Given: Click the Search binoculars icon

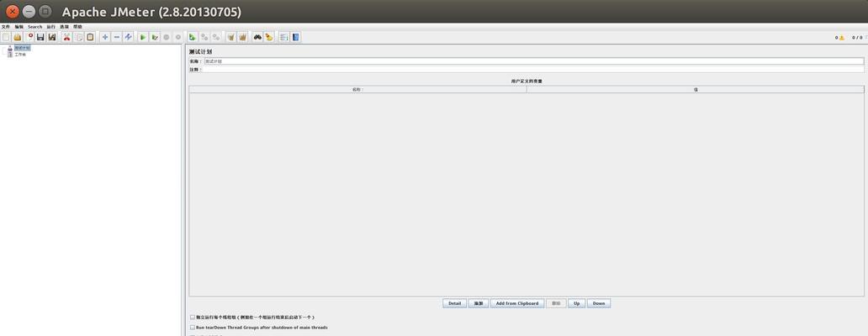Looking at the screenshot, I should [257, 37].
